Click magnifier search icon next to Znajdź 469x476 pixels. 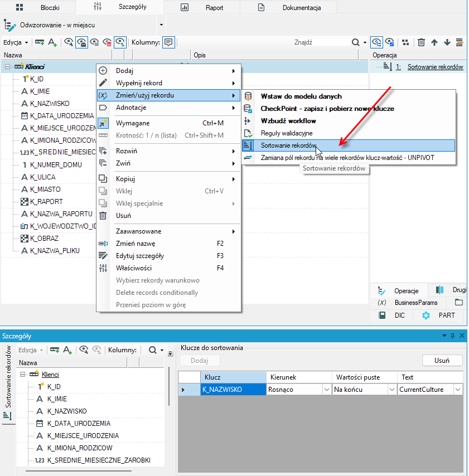tap(355, 42)
